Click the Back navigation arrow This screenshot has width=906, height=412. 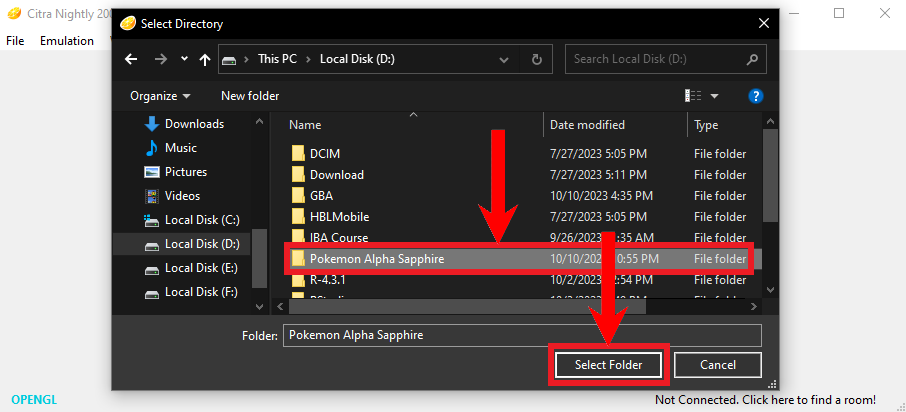tap(131, 60)
